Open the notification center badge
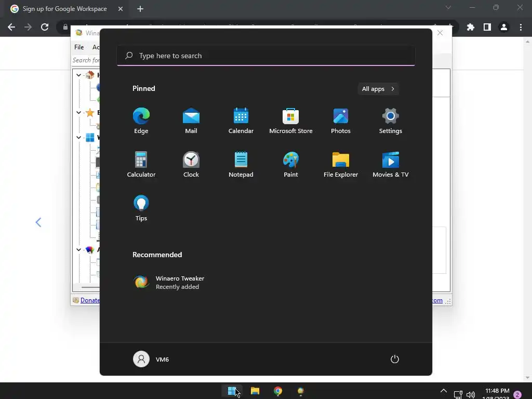The image size is (532, 399). pos(517,395)
